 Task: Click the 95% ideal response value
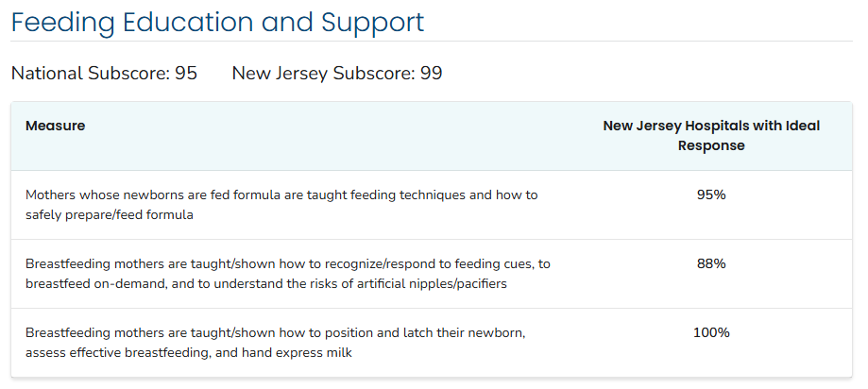pyautogui.click(x=710, y=195)
